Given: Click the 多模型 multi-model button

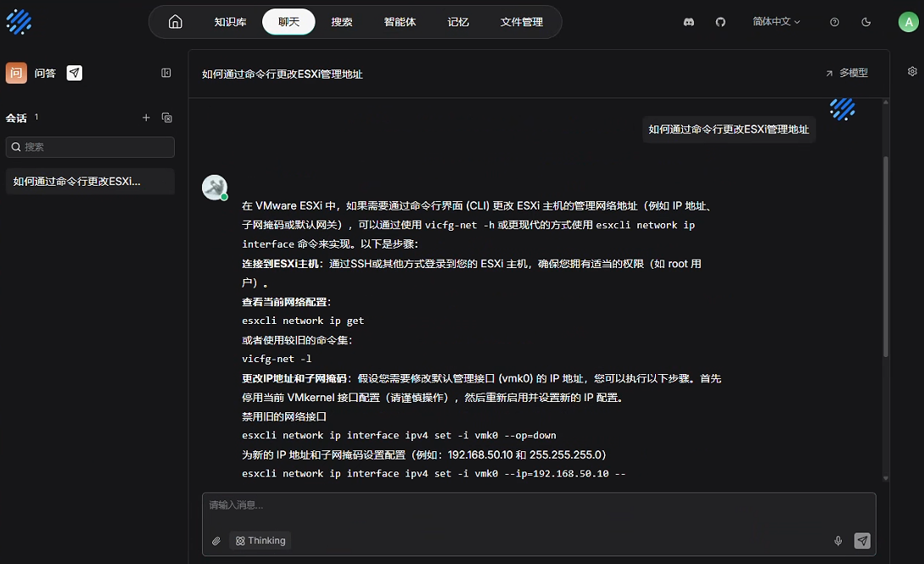Looking at the screenshot, I should click(847, 73).
